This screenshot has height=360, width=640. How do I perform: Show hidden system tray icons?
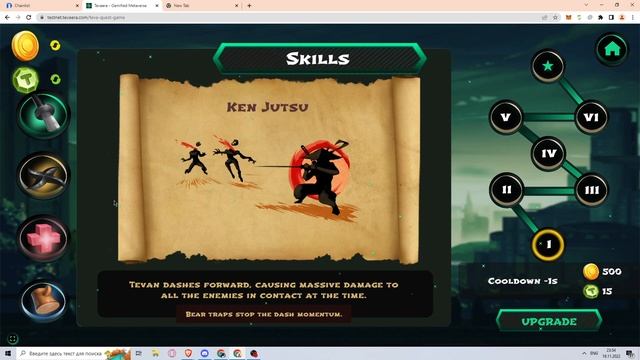[584, 353]
